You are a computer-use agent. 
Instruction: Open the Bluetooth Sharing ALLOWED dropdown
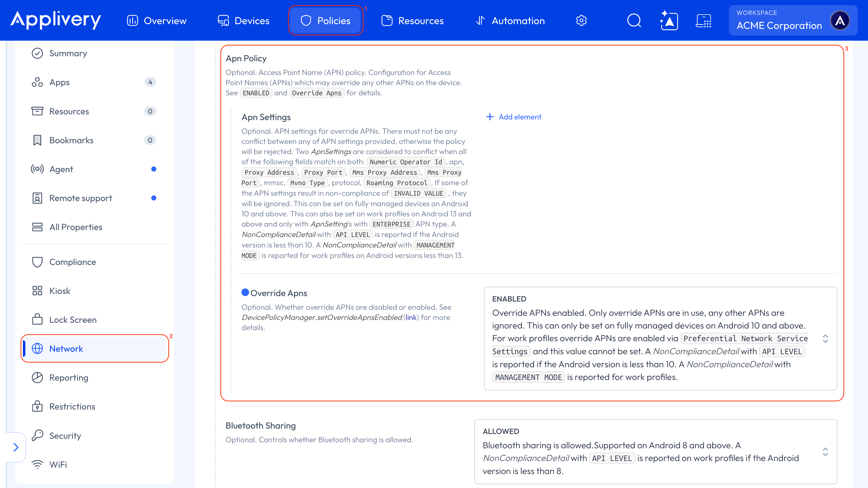656,451
